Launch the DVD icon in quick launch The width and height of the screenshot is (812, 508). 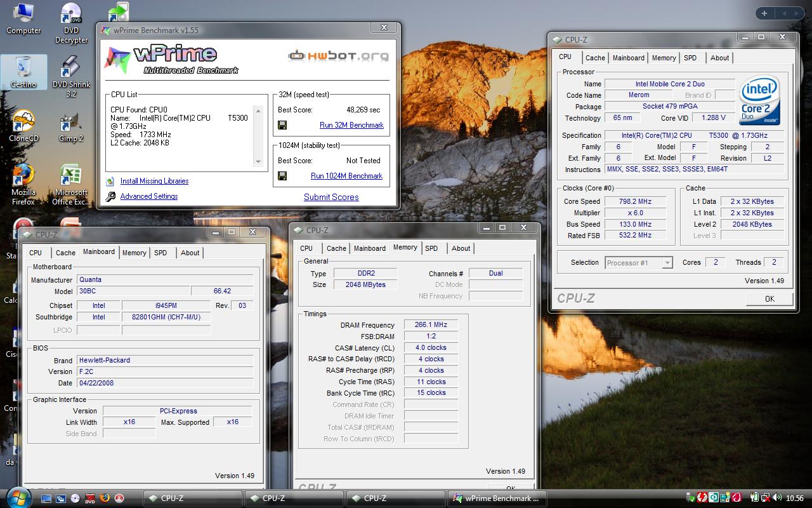click(x=90, y=498)
